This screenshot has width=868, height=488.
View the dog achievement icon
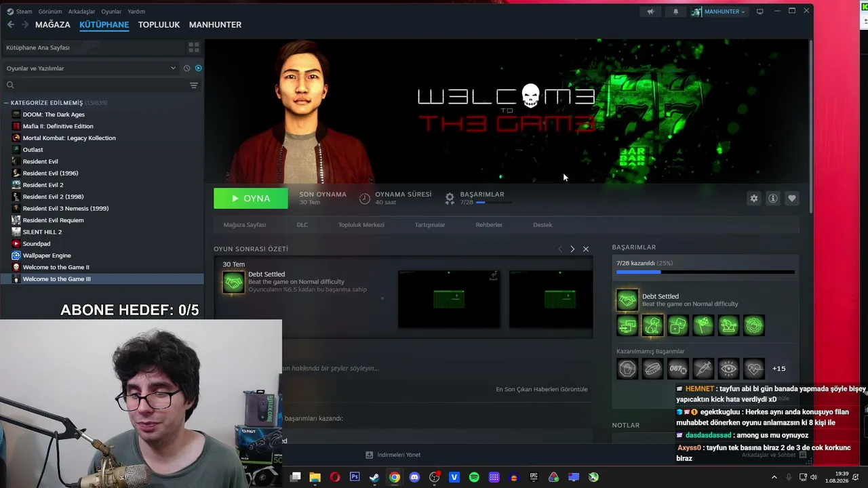[652, 325]
